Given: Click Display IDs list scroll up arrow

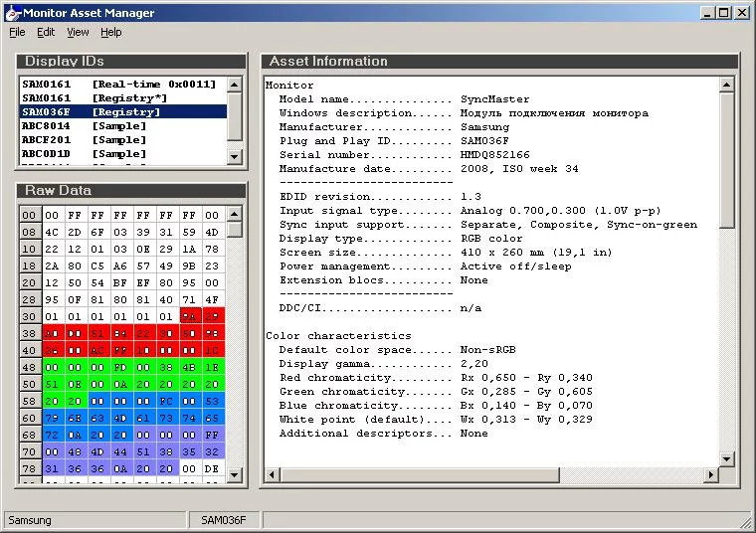Looking at the screenshot, I should point(235,86).
